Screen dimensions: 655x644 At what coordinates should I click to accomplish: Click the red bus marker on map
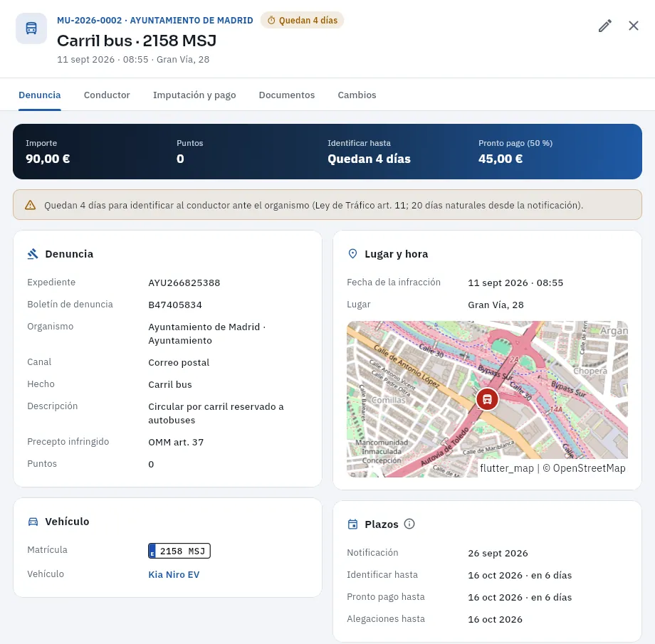click(487, 398)
